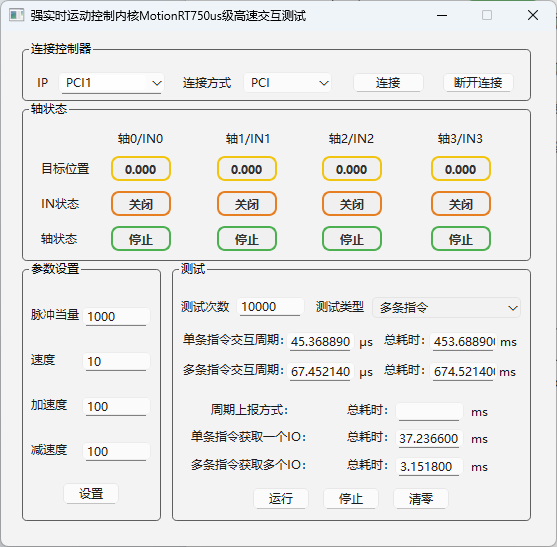Click the 轴1/IN1 column header
This screenshot has width=557, height=547.
[x=248, y=139]
